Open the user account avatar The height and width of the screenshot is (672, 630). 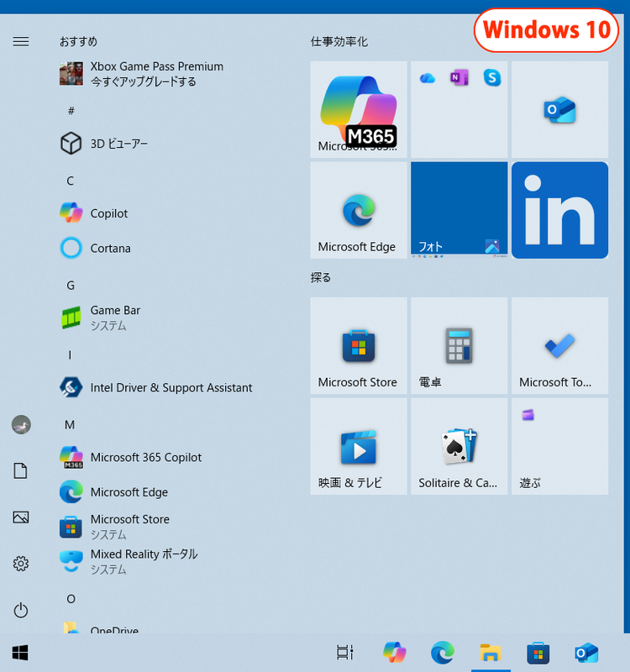21,425
